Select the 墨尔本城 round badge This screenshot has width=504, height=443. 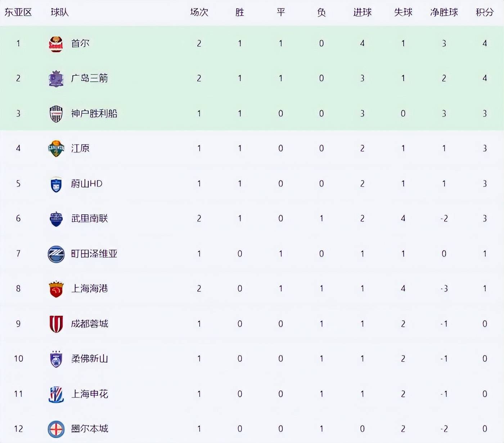(56, 429)
